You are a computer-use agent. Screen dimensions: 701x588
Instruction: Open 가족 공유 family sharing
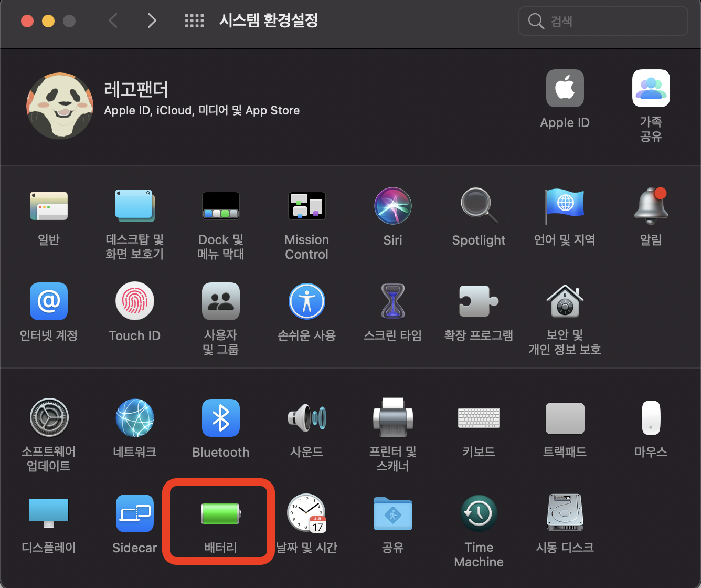(x=651, y=88)
